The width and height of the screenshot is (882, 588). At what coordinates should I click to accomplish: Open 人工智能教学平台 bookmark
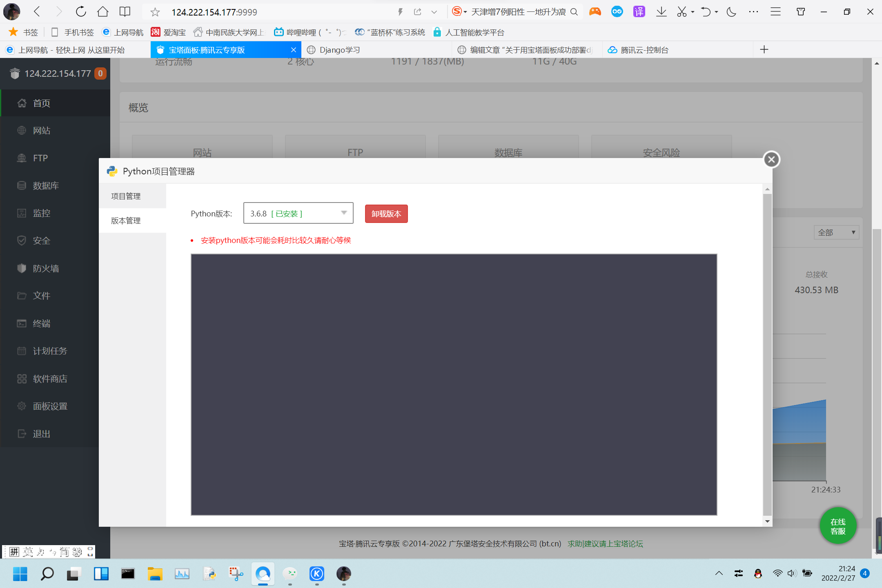pyautogui.click(x=469, y=32)
